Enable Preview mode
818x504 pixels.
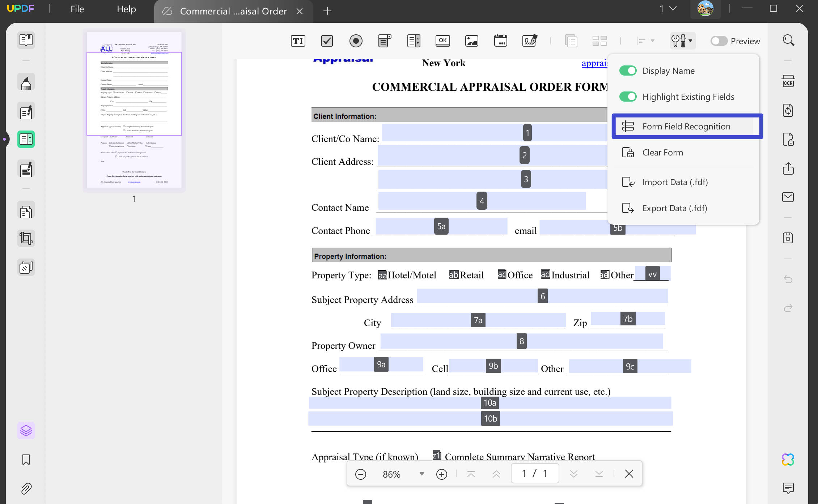719,41
